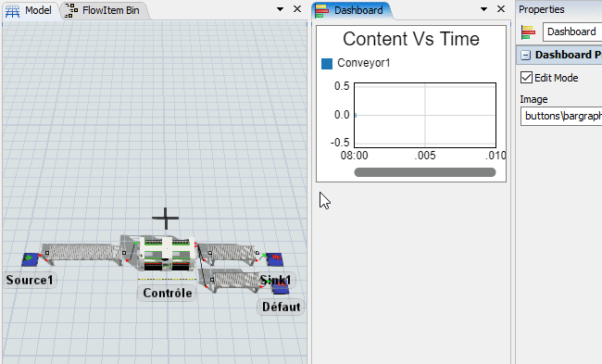Select the first long conveyor after Source1
The image size is (602, 364).
pos(83,254)
